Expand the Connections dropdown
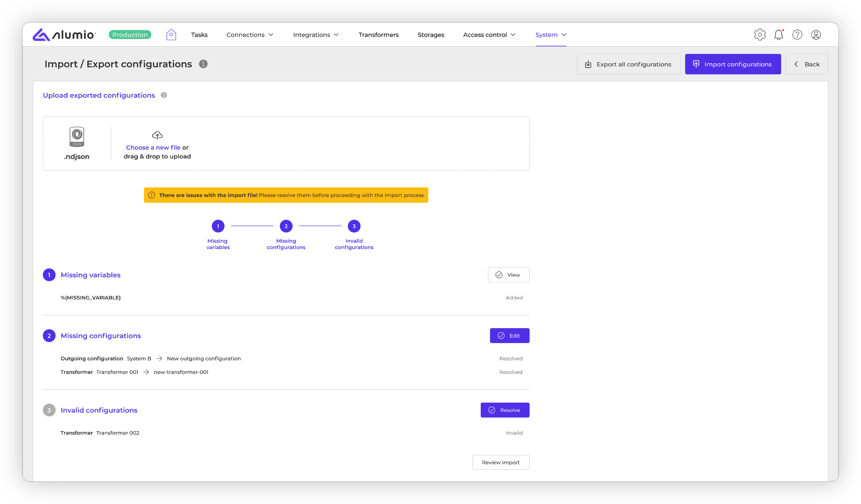 point(250,35)
